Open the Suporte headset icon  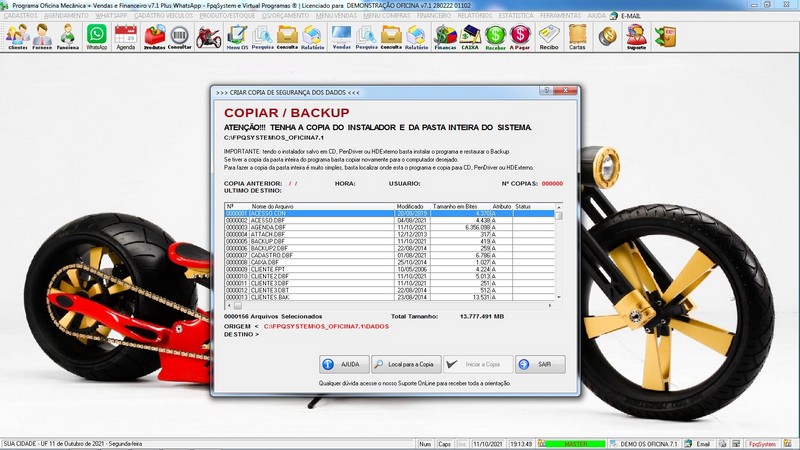(x=636, y=37)
